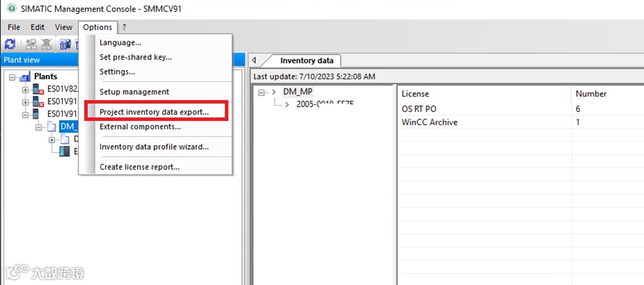The image size is (644, 285).
Task: Click the grayed network nodes toolbar icon
Action: [31, 44]
